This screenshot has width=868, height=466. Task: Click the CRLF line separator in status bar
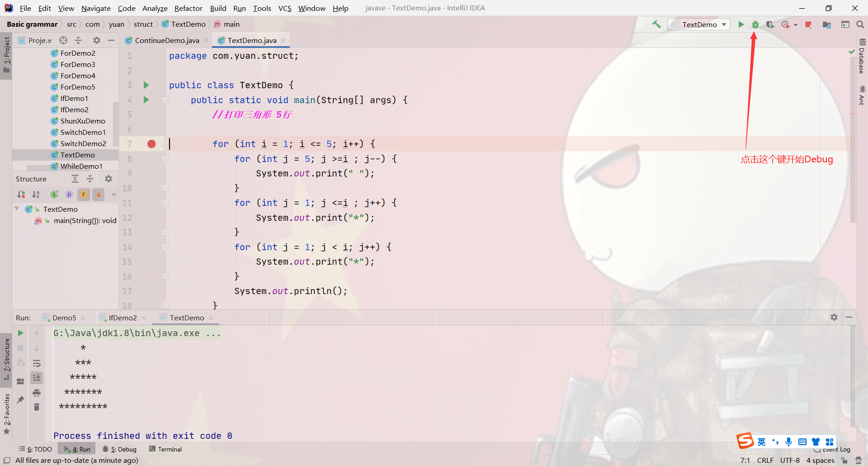pyautogui.click(x=765, y=460)
